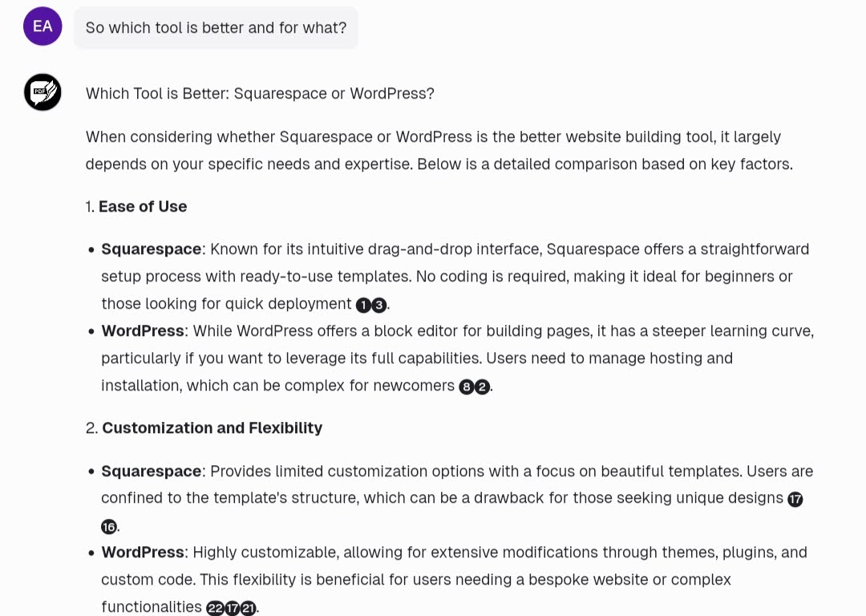Click bold 'WordPress' under Customization and Flexibility
The height and width of the screenshot is (616, 866).
pyautogui.click(x=143, y=553)
